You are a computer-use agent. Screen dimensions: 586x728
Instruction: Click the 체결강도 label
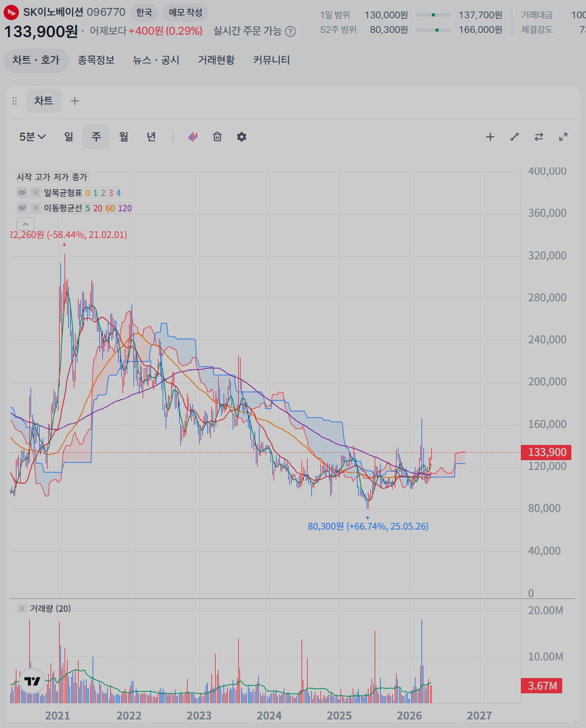click(537, 30)
